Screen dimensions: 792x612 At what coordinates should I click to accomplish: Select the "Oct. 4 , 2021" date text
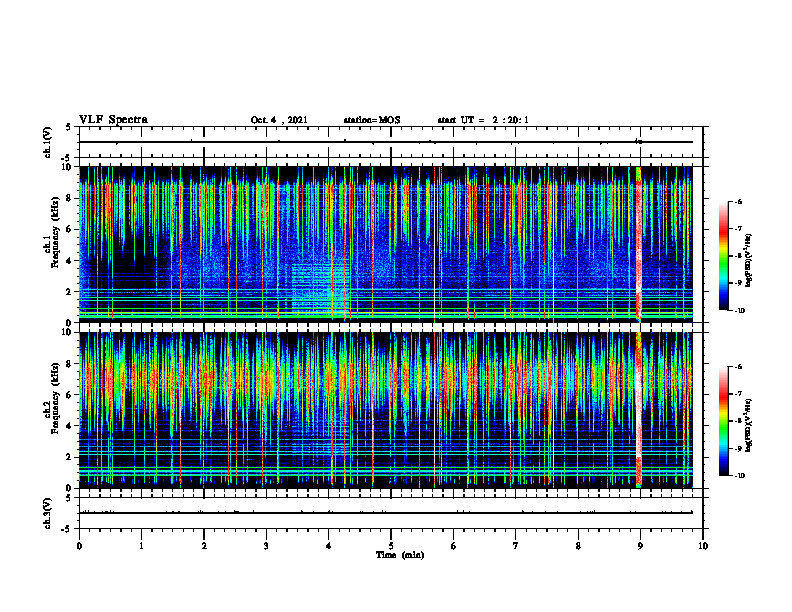pyautogui.click(x=279, y=120)
